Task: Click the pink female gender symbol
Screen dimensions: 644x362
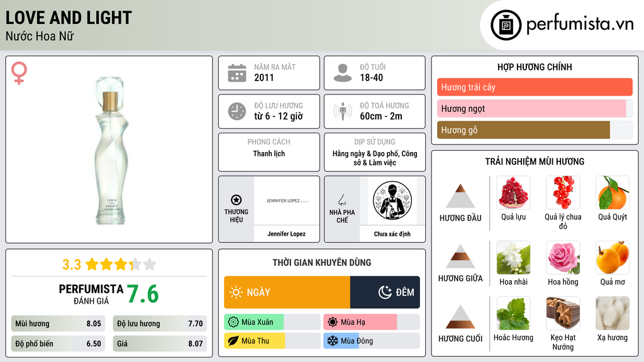Action: pos(19,73)
